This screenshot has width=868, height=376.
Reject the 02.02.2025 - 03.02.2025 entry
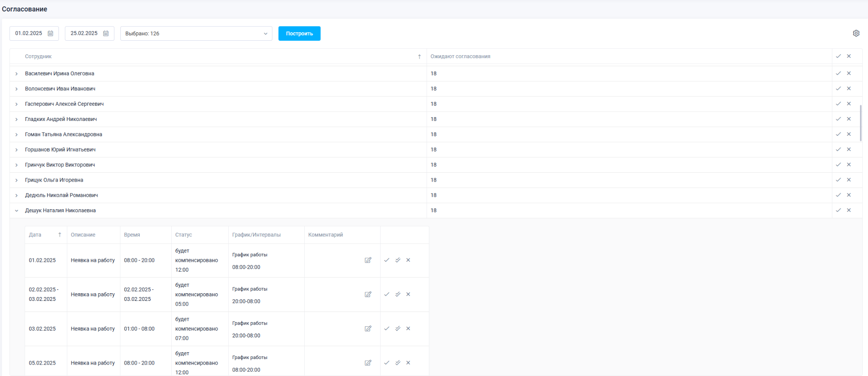pyautogui.click(x=408, y=295)
